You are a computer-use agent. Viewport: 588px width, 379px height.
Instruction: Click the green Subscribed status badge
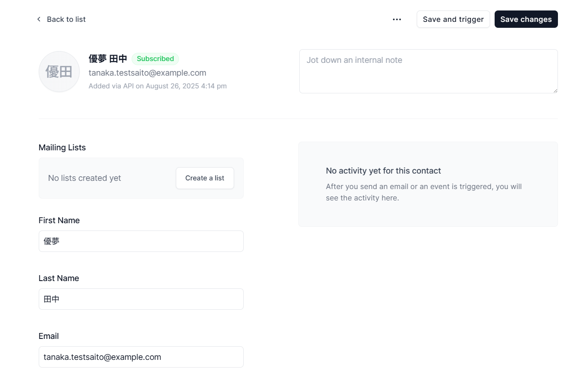click(x=155, y=59)
